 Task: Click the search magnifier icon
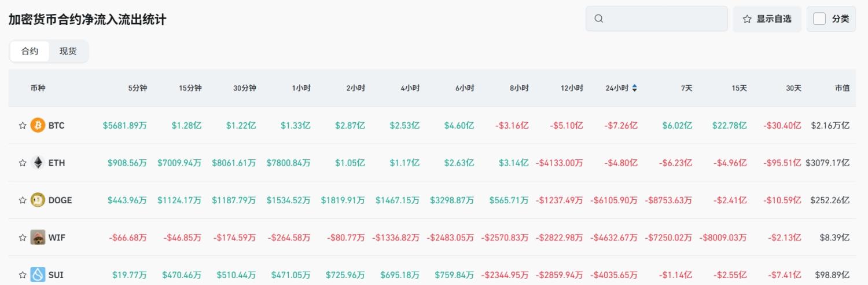pos(599,19)
